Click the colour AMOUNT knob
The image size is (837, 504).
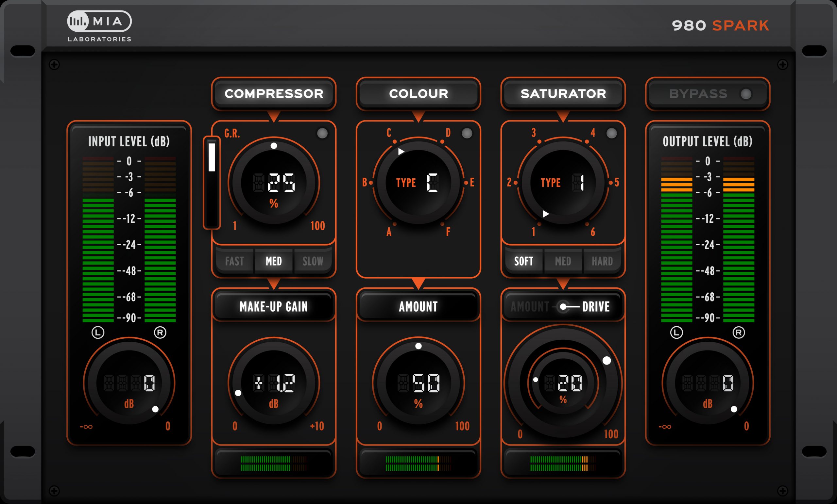419,383
